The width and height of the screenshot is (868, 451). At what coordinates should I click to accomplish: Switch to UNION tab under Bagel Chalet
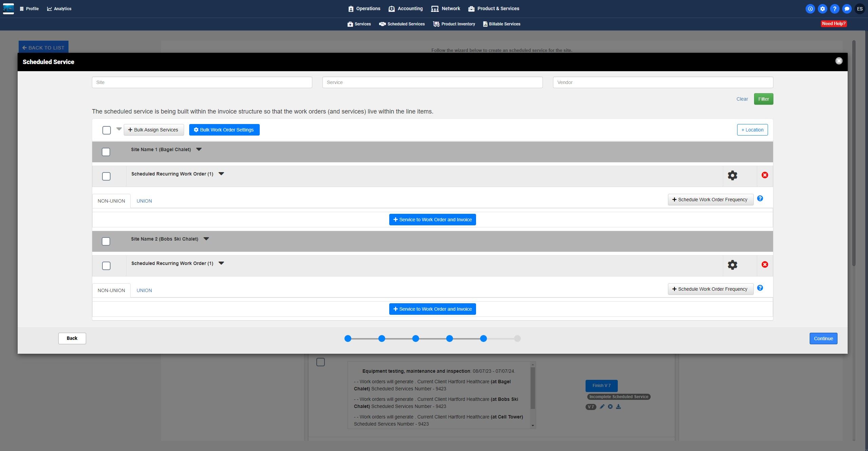[x=144, y=201]
